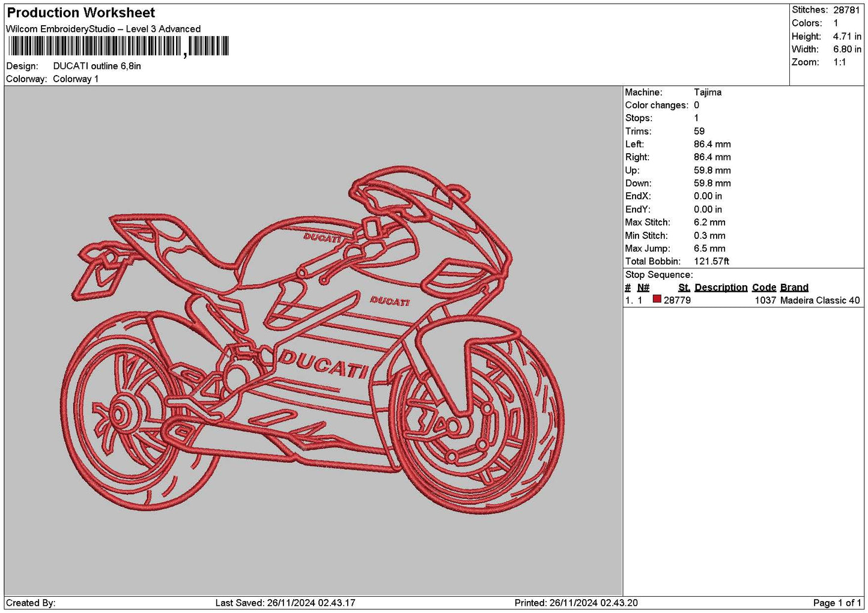Click the 'Page 1 of 1' indicator
Viewport: 868px width, 613px height.
pyautogui.click(x=837, y=603)
